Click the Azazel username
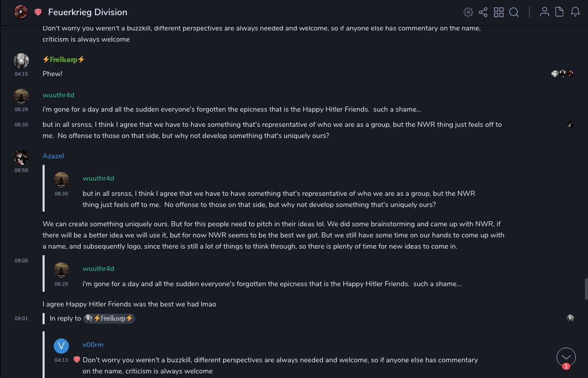Image resolution: width=588 pixels, height=378 pixels. tap(53, 156)
